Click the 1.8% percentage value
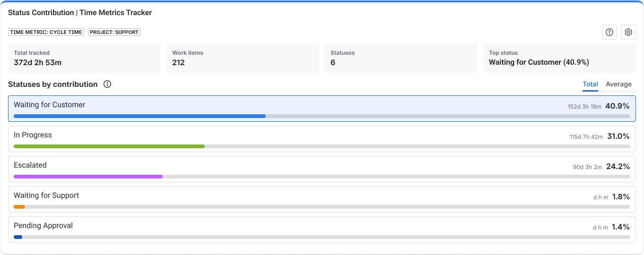 click(x=621, y=197)
